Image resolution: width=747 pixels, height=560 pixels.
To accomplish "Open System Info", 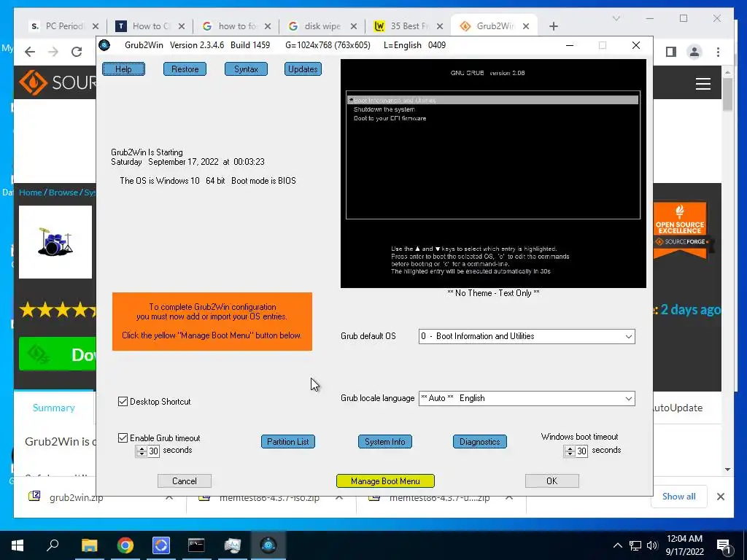I will pos(385,441).
